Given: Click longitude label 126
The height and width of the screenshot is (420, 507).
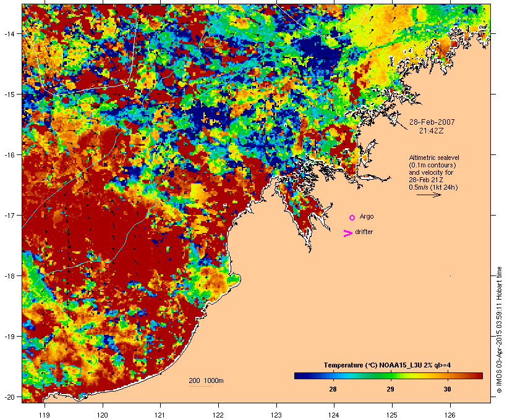Looking at the screenshot, I should pos(450,415).
